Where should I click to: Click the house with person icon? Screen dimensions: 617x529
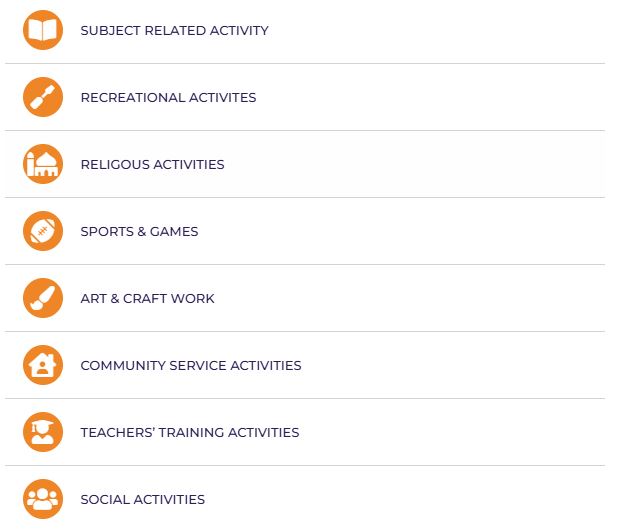pyautogui.click(x=43, y=365)
